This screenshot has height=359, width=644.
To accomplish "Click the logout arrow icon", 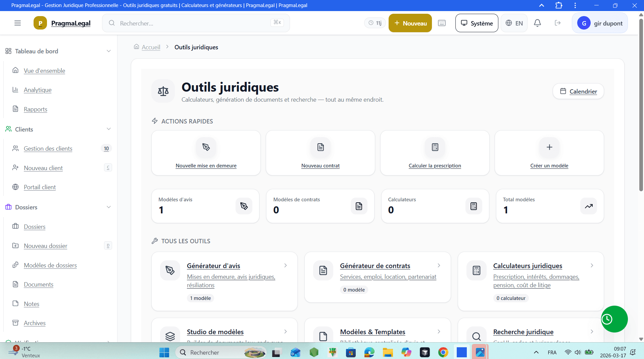I will click(558, 23).
